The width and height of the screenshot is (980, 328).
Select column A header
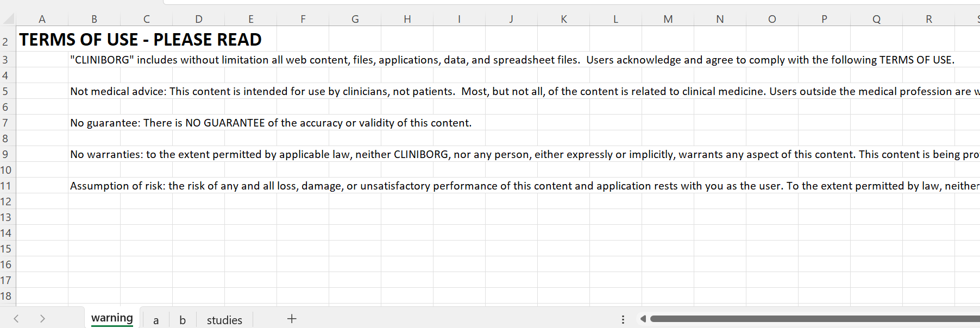[42, 19]
